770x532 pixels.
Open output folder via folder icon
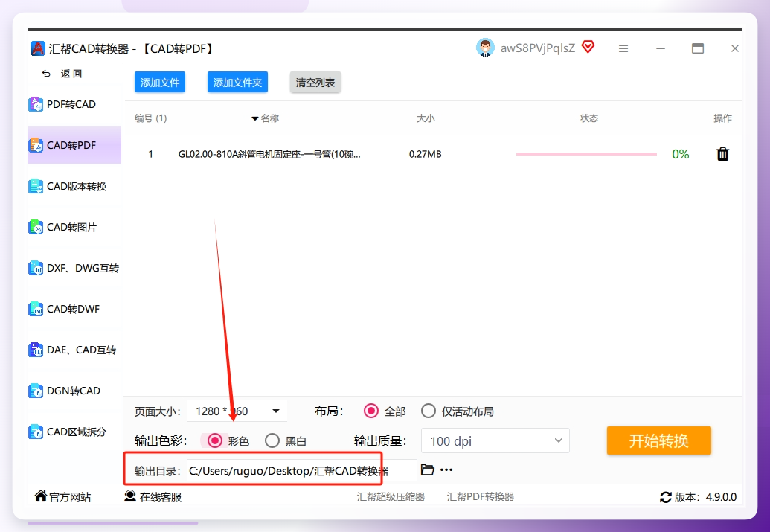[427, 469]
